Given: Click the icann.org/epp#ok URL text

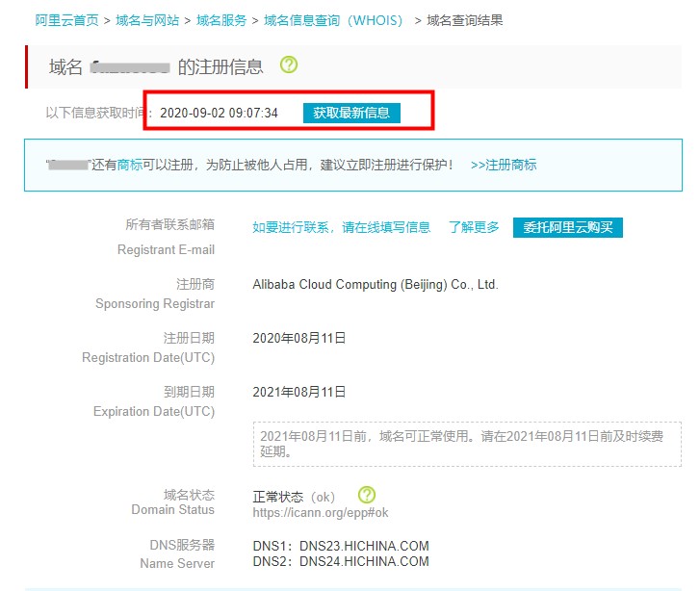Looking at the screenshot, I should coord(321,513).
